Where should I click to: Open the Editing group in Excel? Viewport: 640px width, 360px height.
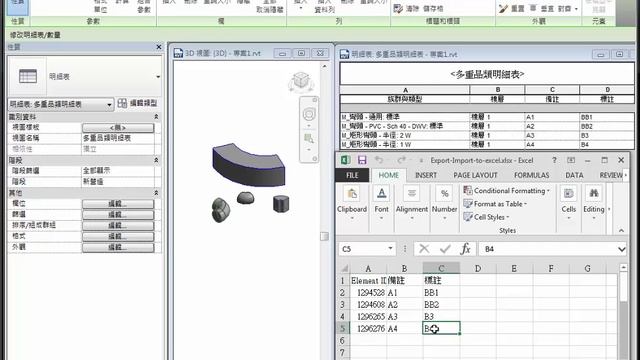coord(594,203)
